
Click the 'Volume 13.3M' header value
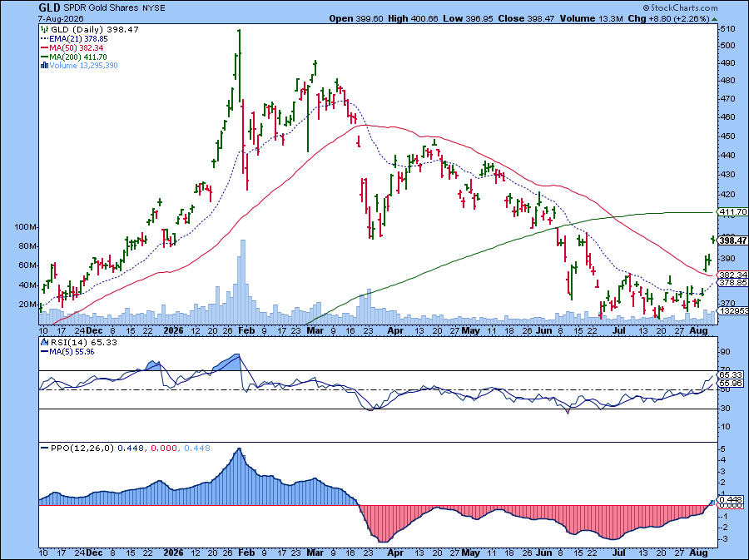pyautogui.click(x=592, y=18)
